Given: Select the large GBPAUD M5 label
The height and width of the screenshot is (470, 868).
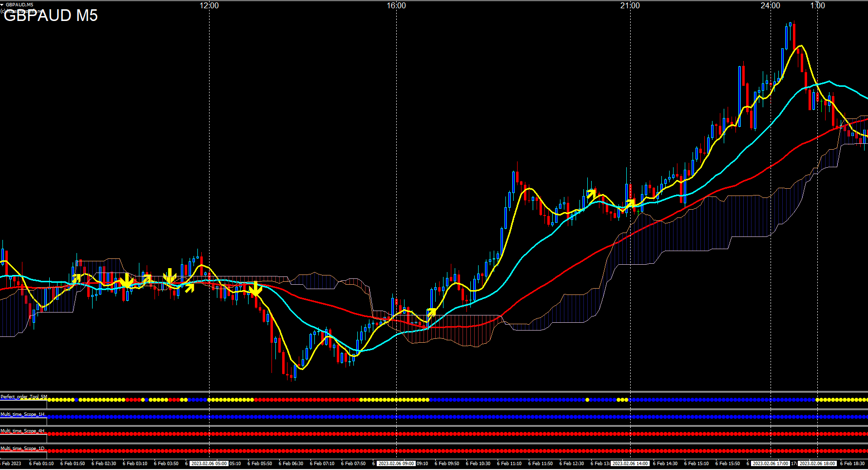Looking at the screenshot, I should click(x=51, y=16).
